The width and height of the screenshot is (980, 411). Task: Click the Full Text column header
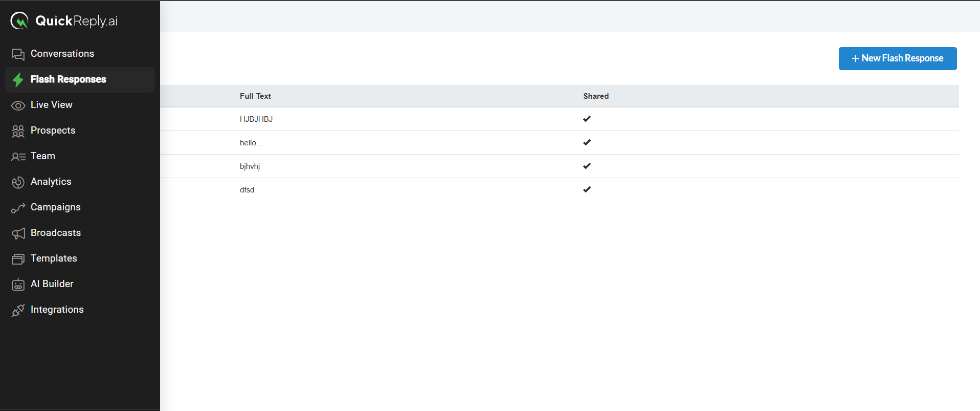pos(255,96)
